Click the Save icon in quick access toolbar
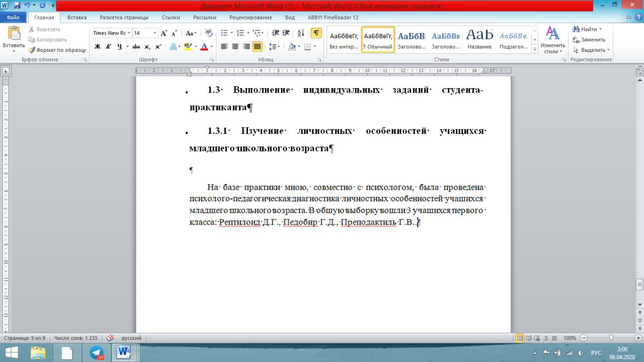The image size is (644, 362). click(17, 6)
